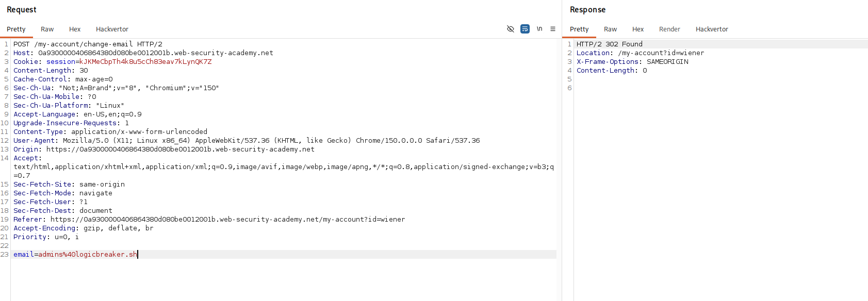Click the session cookie value
Viewport: 868px width, 301px height.
pyautogui.click(x=145, y=62)
